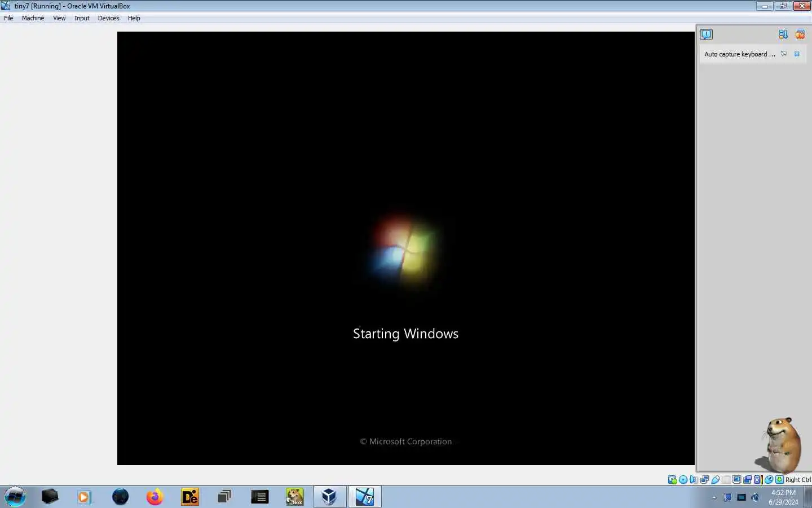The height and width of the screenshot is (508, 812).
Task: Click the network adapters status icon
Action: [x=704, y=480]
